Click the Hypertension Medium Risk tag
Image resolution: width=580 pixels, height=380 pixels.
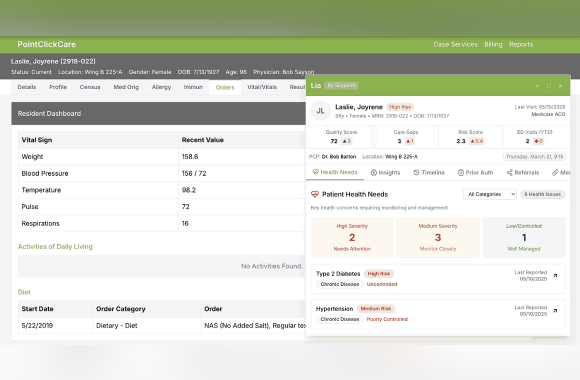376,309
